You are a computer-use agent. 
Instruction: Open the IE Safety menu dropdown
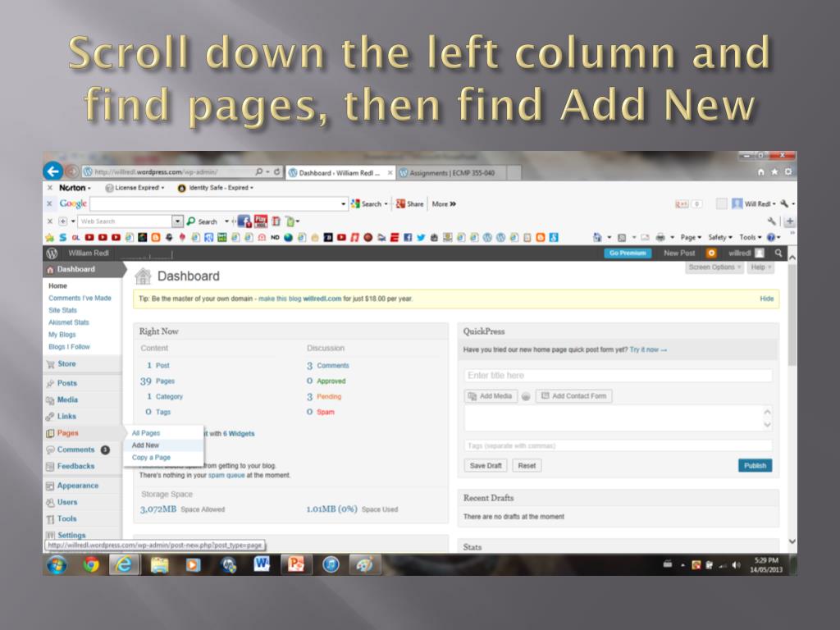click(x=720, y=237)
